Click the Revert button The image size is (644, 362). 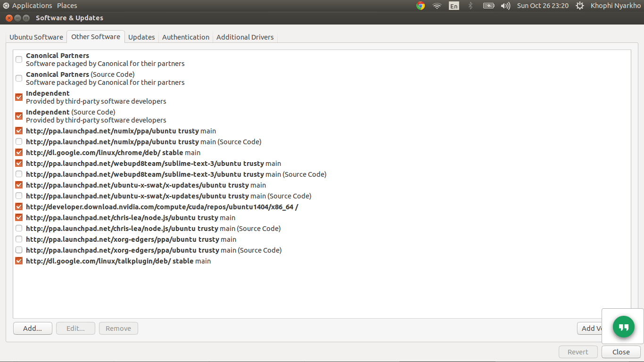pos(578,352)
